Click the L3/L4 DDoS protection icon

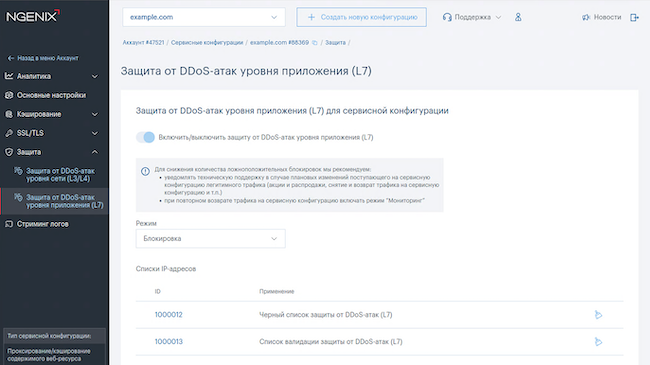click(x=18, y=171)
